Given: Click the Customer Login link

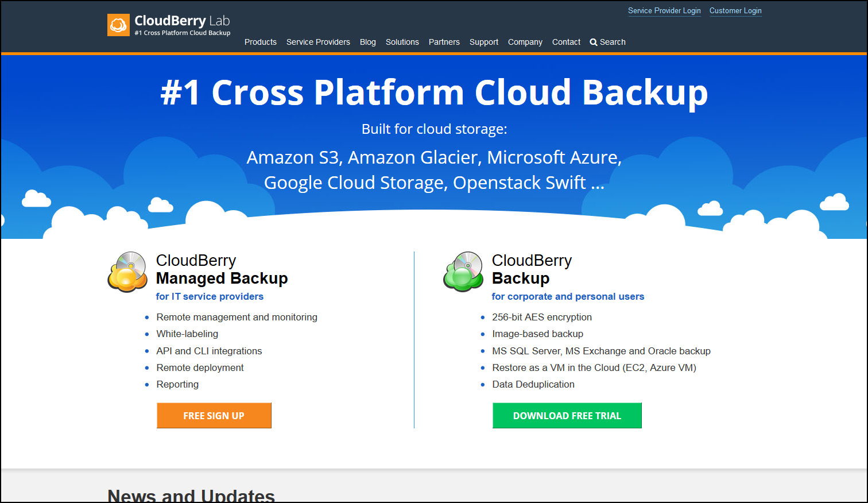Looking at the screenshot, I should tap(735, 10).
